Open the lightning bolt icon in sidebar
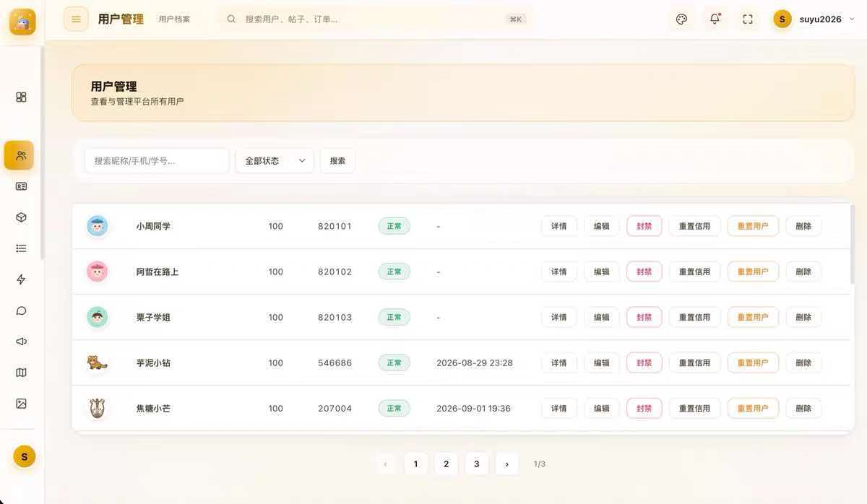Screen dimensions: 867x504 [x=21, y=279]
